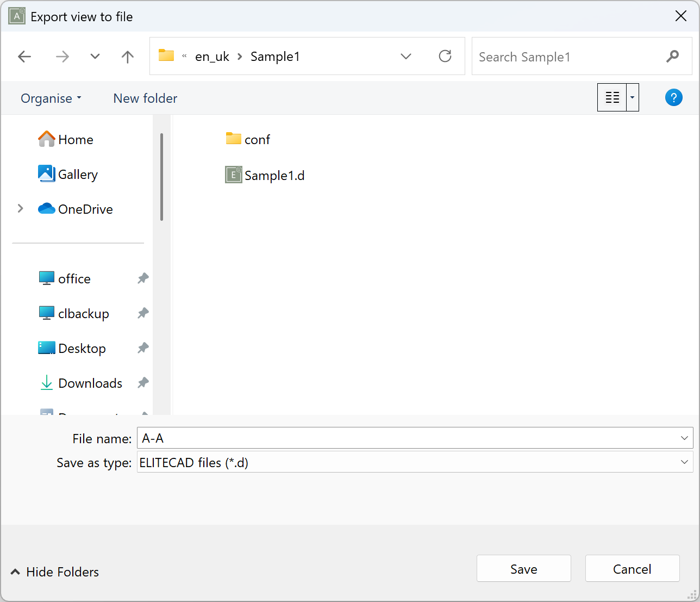Save the exported view
Image resolution: width=700 pixels, height=602 pixels.
523,568
